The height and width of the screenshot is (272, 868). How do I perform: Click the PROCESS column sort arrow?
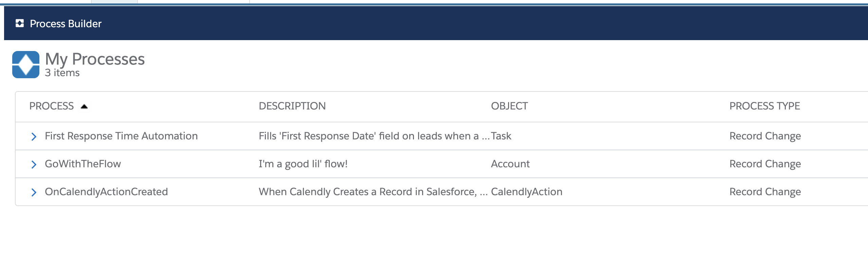pos(84,106)
